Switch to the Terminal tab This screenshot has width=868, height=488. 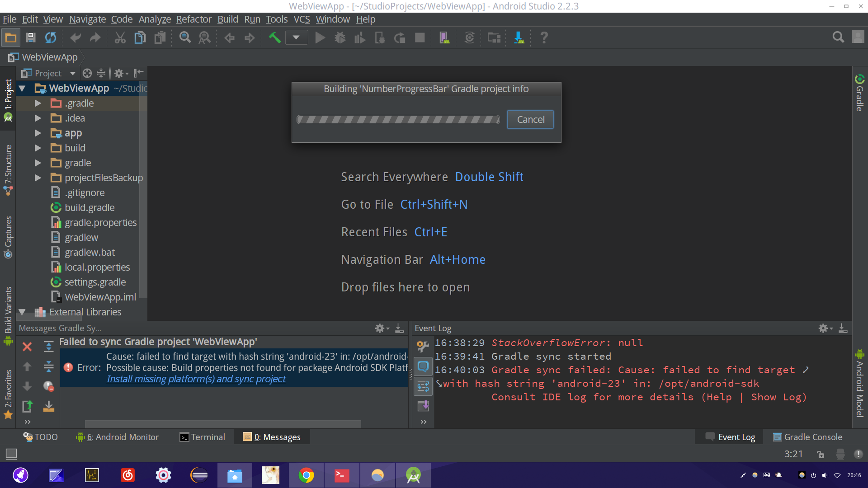(202, 437)
